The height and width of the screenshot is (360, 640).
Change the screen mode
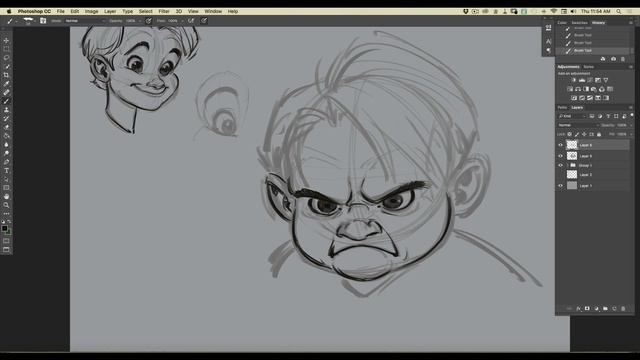click(6, 249)
